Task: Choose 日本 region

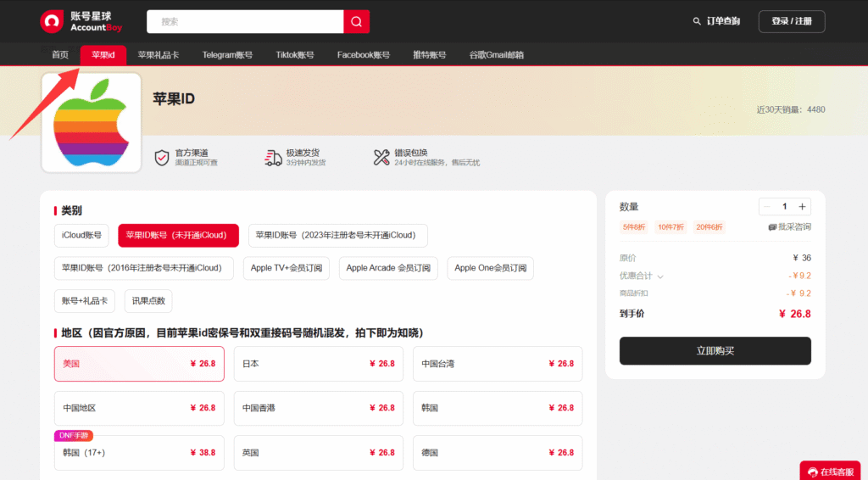Action: coord(319,364)
